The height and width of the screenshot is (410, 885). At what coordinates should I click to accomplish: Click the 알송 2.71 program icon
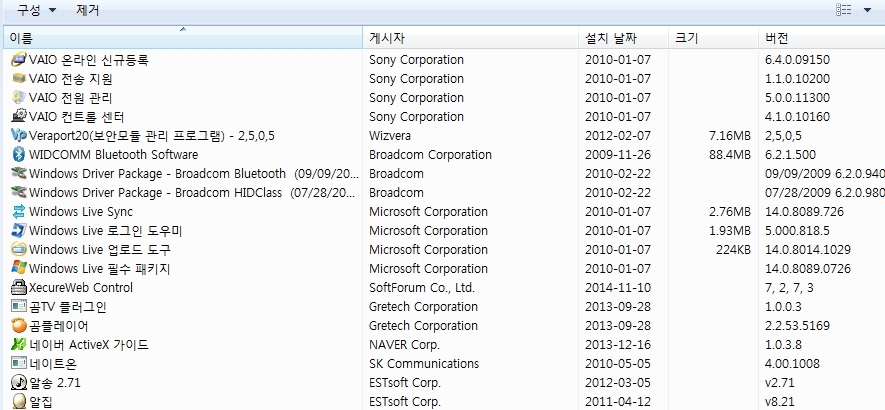[x=18, y=383]
